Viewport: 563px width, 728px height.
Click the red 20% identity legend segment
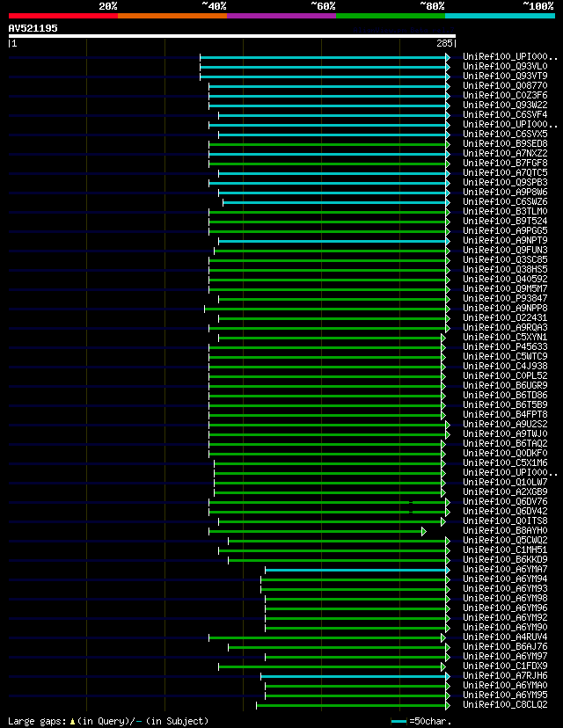pyautogui.click(x=63, y=16)
